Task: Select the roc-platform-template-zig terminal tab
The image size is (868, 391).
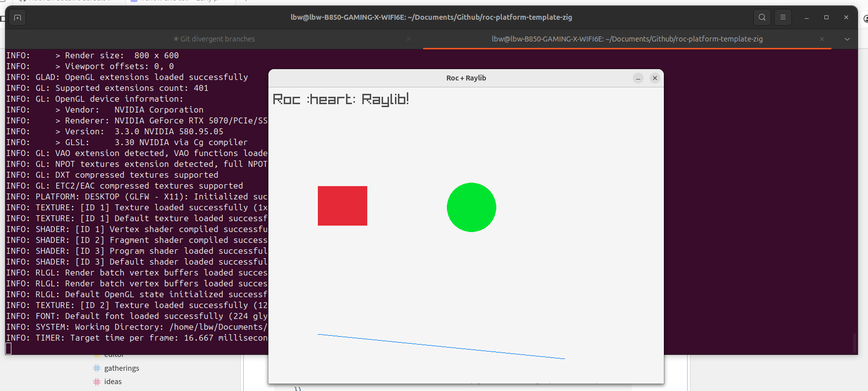Action: pos(627,39)
